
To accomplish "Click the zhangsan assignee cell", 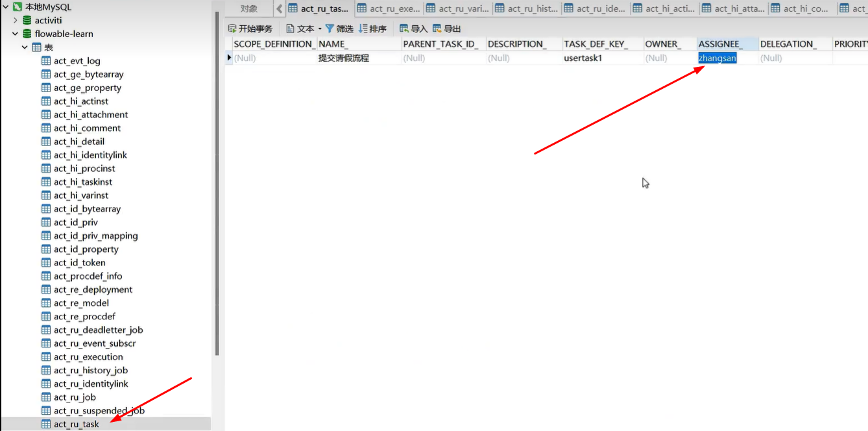I will (727, 58).
